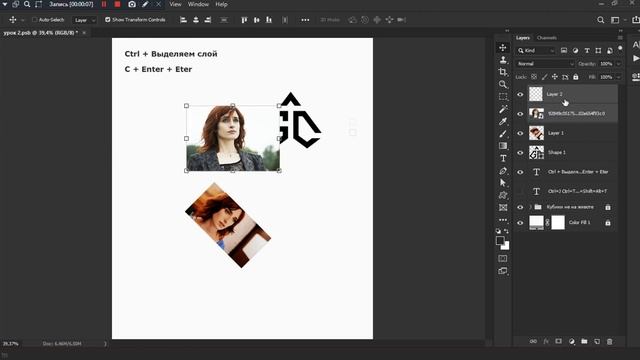Open the Kind filter dropdown

point(536,51)
